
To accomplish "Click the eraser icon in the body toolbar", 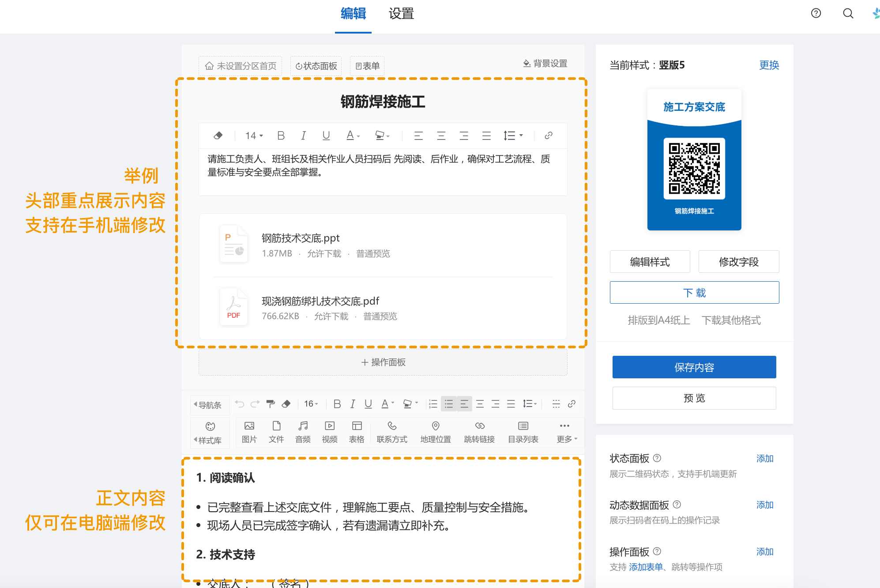I will point(286,403).
